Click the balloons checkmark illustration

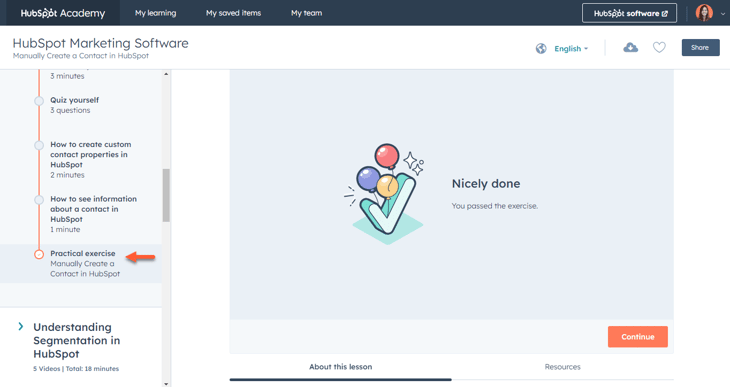click(x=385, y=193)
